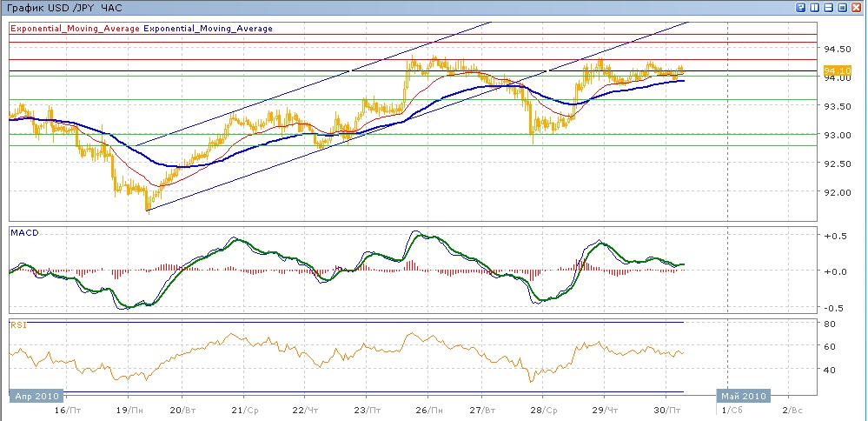Click the 92.00 price axis label
The image size is (868, 421).
(x=837, y=193)
